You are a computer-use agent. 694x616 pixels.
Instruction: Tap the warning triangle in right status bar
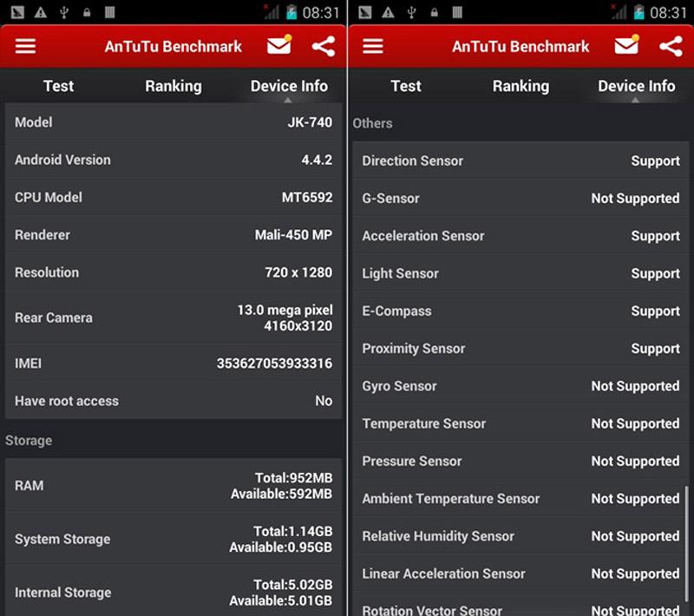pyautogui.click(x=388, y=12)
